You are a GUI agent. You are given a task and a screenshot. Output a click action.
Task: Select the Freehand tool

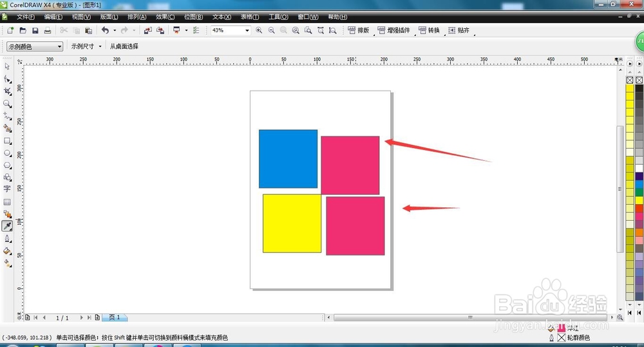[7, 117]
